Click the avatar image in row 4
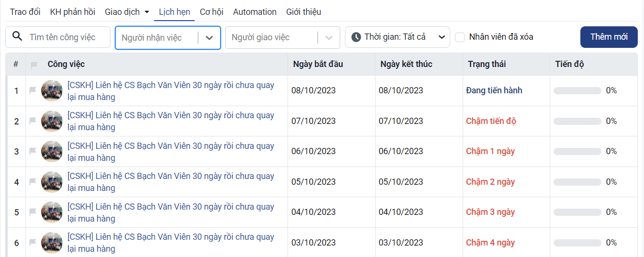The width and height of the screenshot is (644, 257). click(x=52, y=182)
